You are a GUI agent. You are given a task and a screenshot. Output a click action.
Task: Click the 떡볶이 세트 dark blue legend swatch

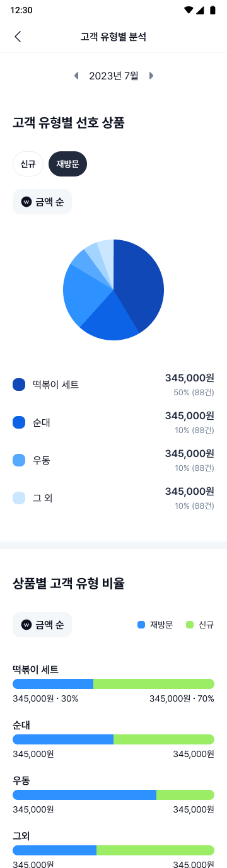tap(19, 385)
